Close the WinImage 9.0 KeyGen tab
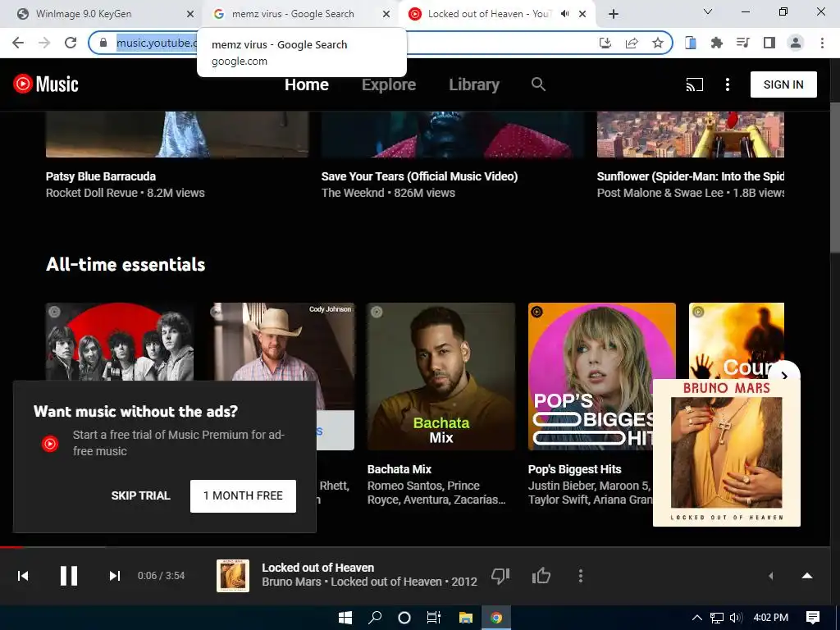 190,15
